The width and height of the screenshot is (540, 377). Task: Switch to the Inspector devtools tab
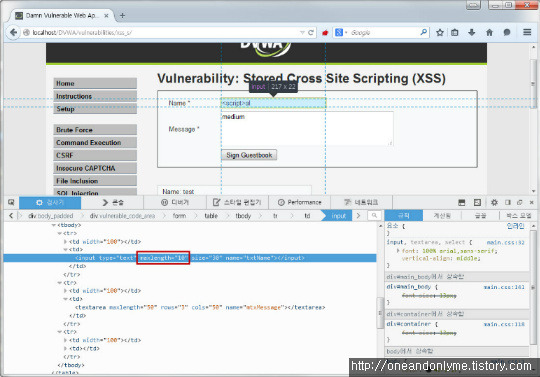pyautogui.click(x=50, y=202)
